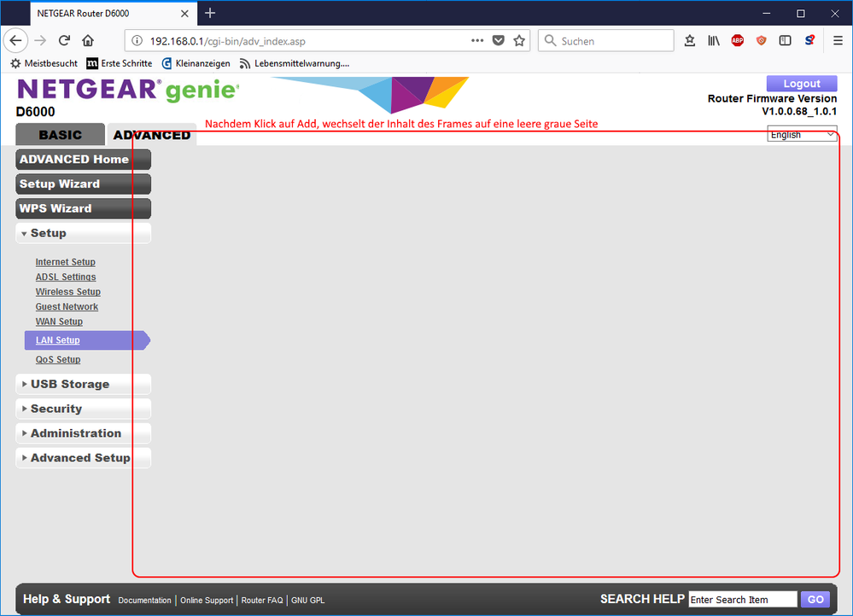Expand the Security section

(83, 409)
